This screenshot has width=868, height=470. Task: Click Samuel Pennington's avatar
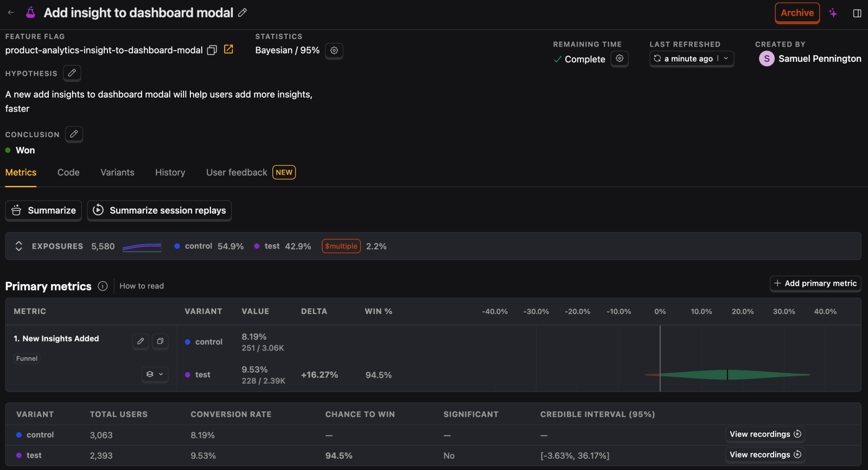[x=767, y=59]
